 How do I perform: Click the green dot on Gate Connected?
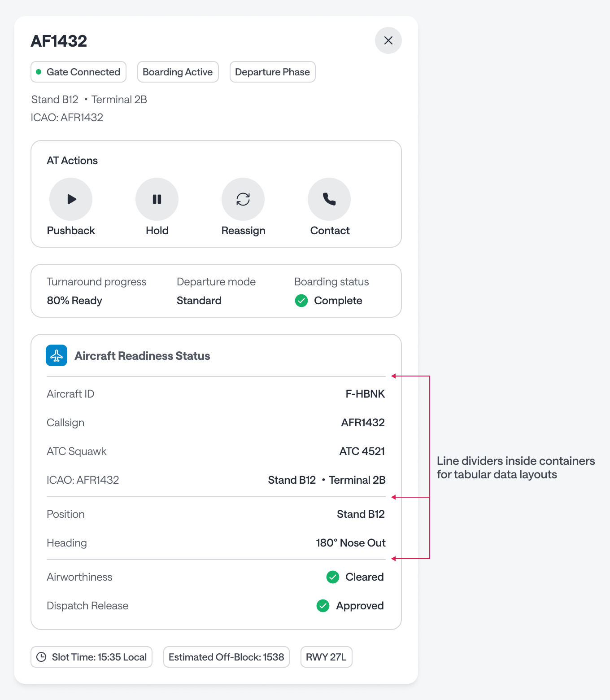point(39,72)
